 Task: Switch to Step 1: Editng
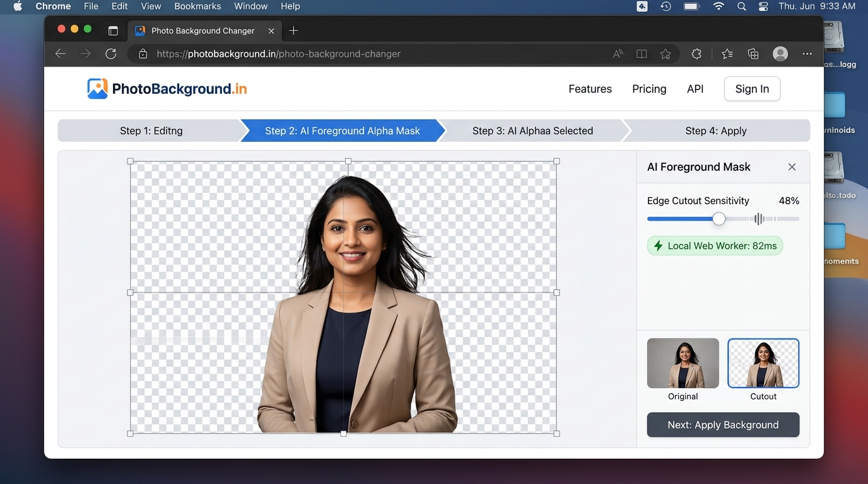pyautogui.click(x=150, y=130)
